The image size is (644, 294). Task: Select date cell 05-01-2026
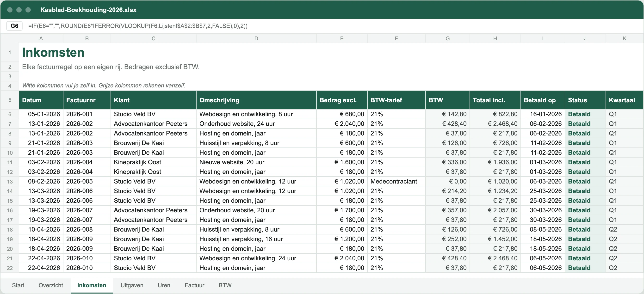[41, 114]
